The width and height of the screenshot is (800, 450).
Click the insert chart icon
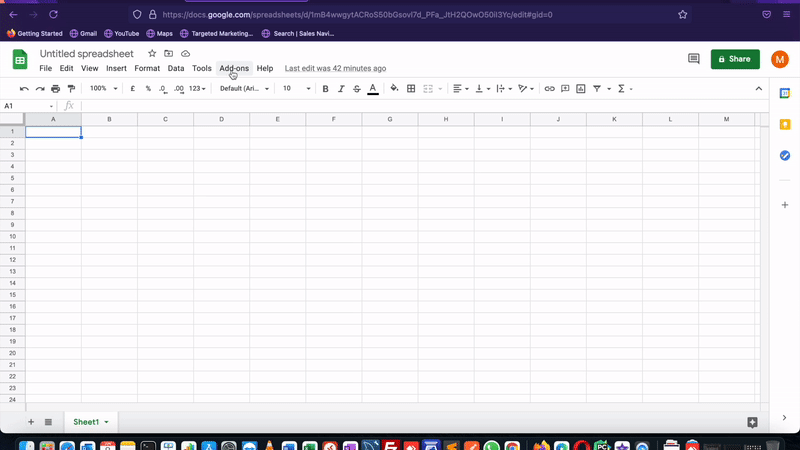tap(581, 89)
